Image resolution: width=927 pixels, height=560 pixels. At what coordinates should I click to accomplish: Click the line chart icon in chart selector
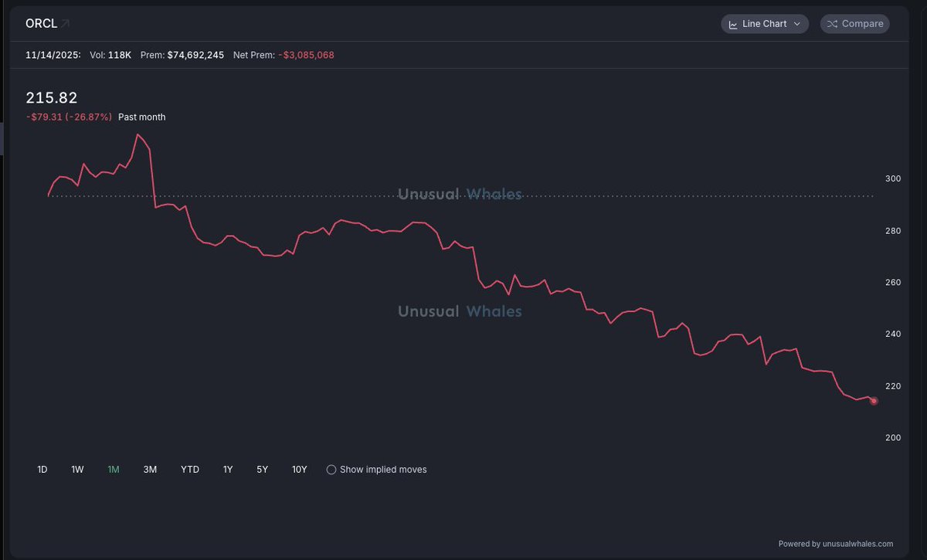732,24
